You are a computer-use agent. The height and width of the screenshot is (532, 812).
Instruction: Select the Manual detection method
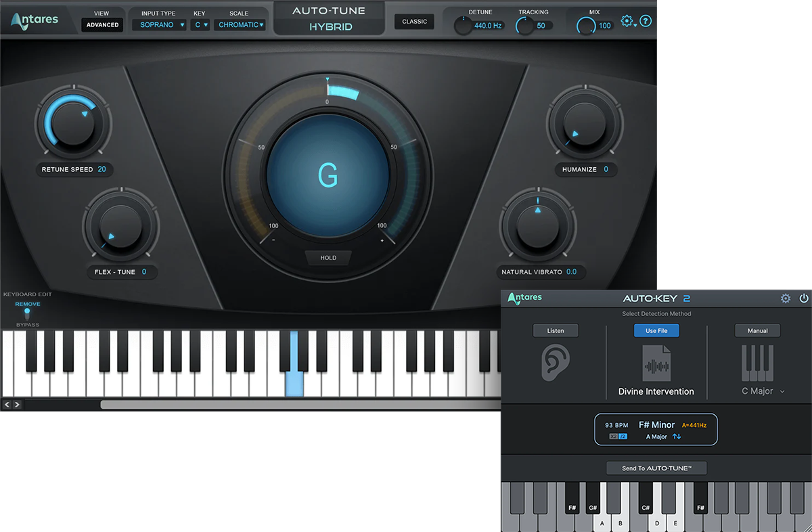(757, 331)
